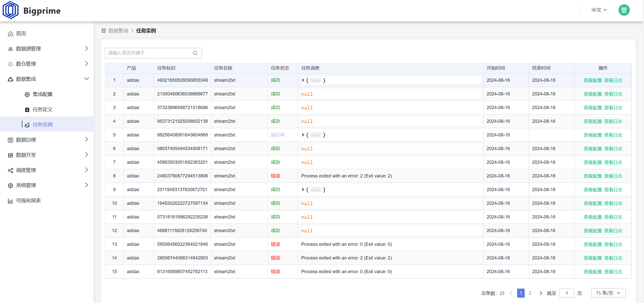Click the 数仓管理 sidebar icon
This screenshot has height=303, width=644.
point(10,64)
